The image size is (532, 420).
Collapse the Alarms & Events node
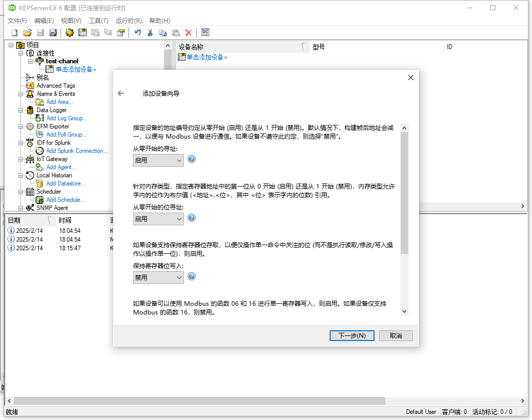[21, 94]
